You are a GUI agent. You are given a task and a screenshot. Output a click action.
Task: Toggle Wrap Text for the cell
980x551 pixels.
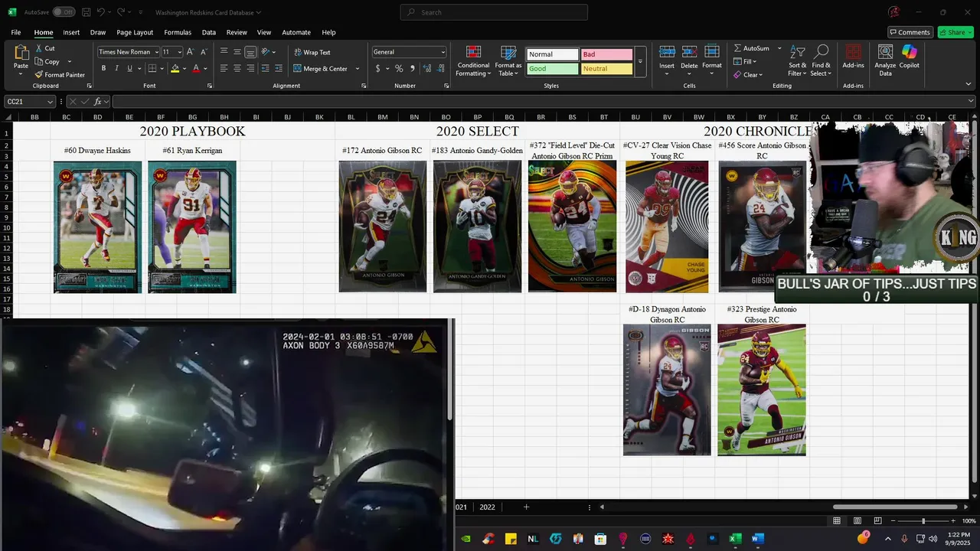(312, 52)
